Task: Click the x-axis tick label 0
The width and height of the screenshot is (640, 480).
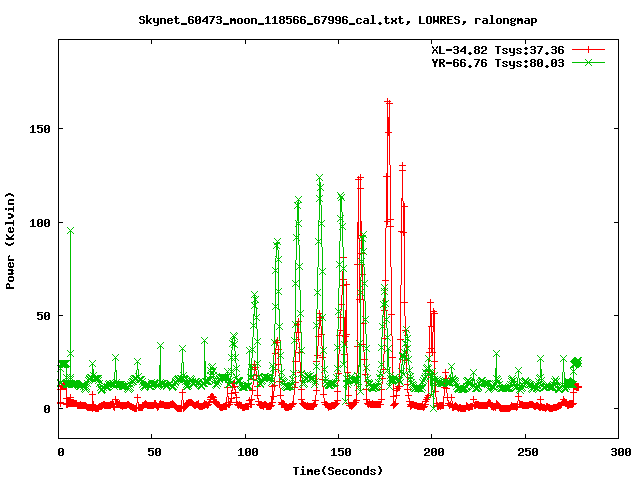Action: [x=61, y=452]
